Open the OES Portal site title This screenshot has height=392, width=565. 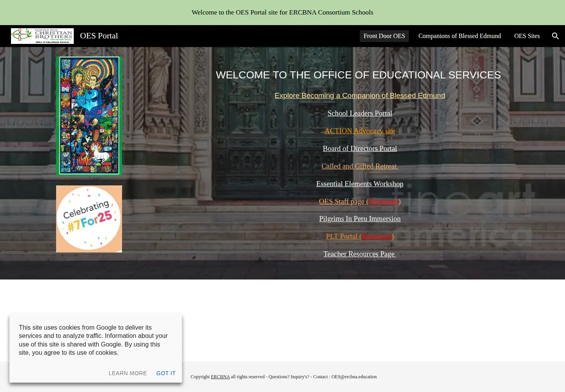(x=99, y=36)
